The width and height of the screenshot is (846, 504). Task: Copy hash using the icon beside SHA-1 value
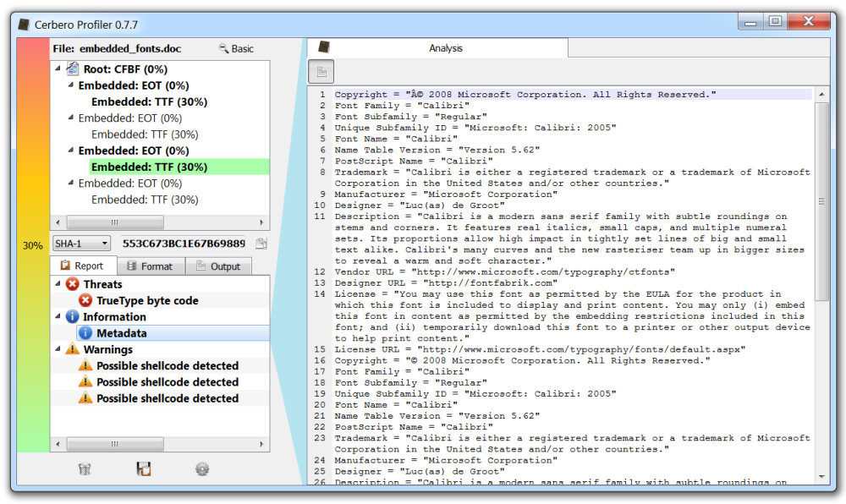point(261,244)
